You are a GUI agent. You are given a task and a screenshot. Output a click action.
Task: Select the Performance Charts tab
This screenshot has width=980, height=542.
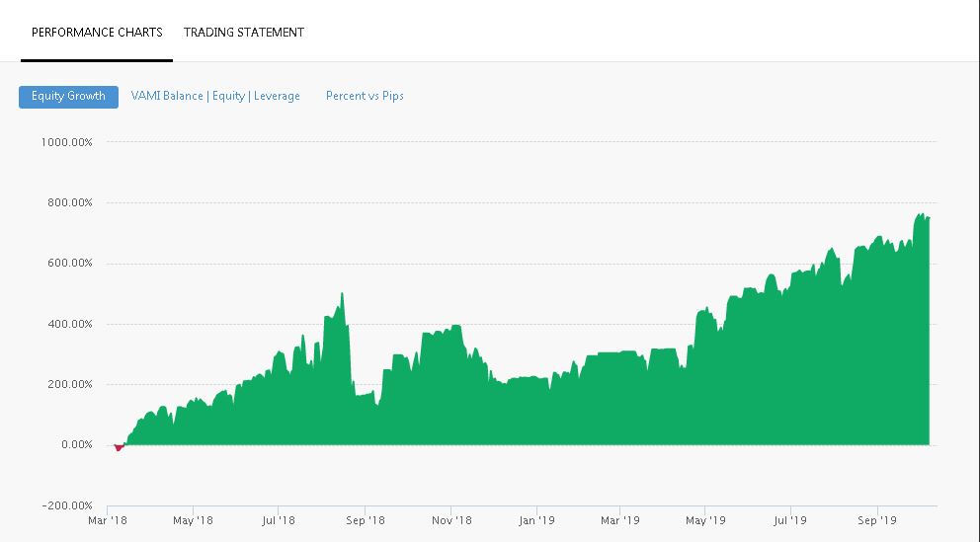[x=97, y=33]
